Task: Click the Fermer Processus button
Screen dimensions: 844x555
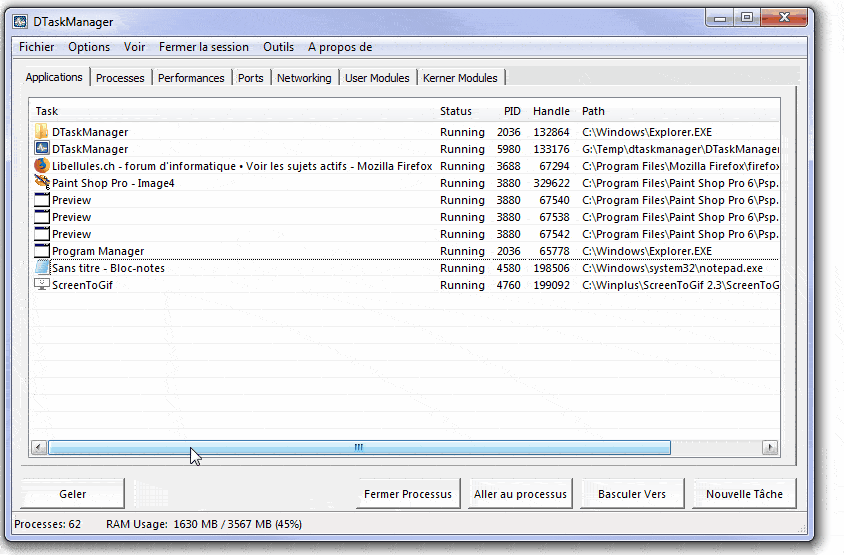Action: pyautogui.click(x=408, y=494)
